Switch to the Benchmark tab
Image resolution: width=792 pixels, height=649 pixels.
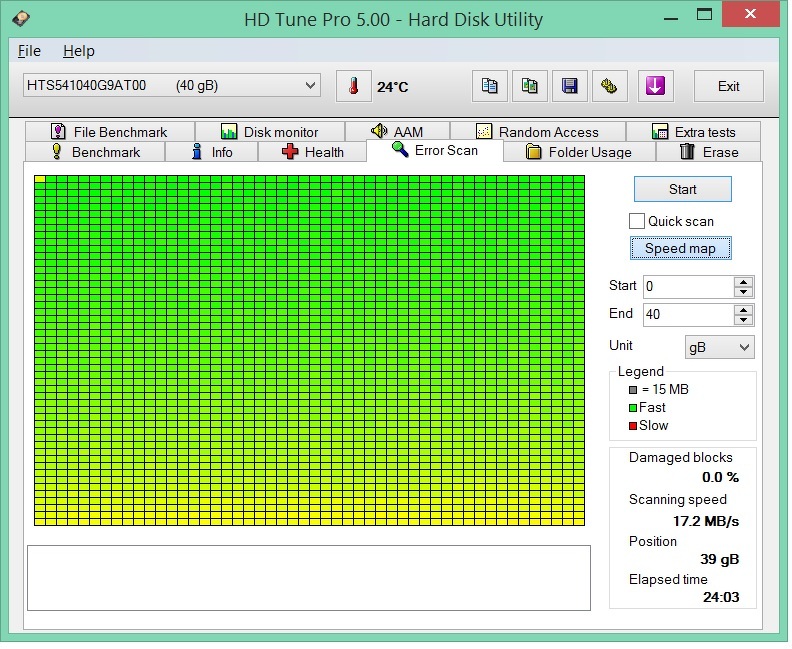(95, 152)
